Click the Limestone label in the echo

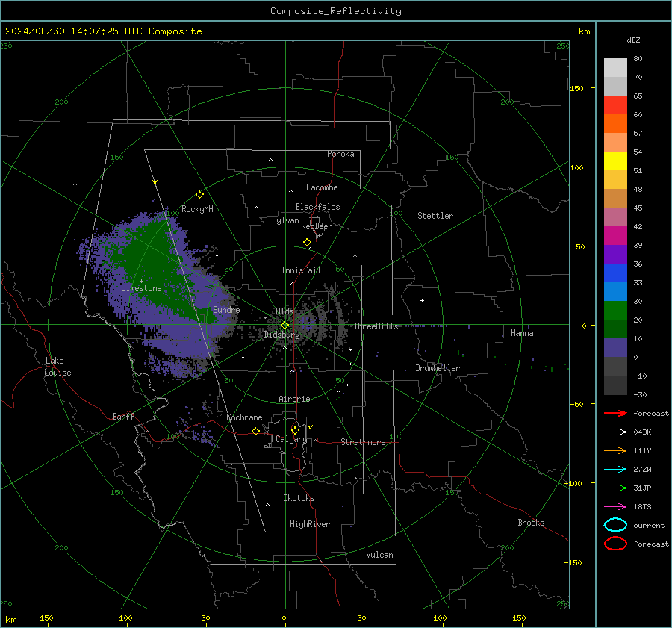click(x=141, y=288)
